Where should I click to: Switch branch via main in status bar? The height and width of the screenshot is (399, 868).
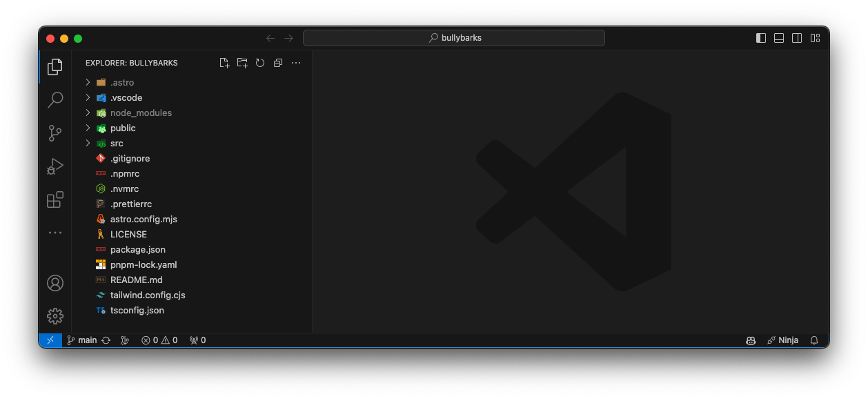click(82, 340)
